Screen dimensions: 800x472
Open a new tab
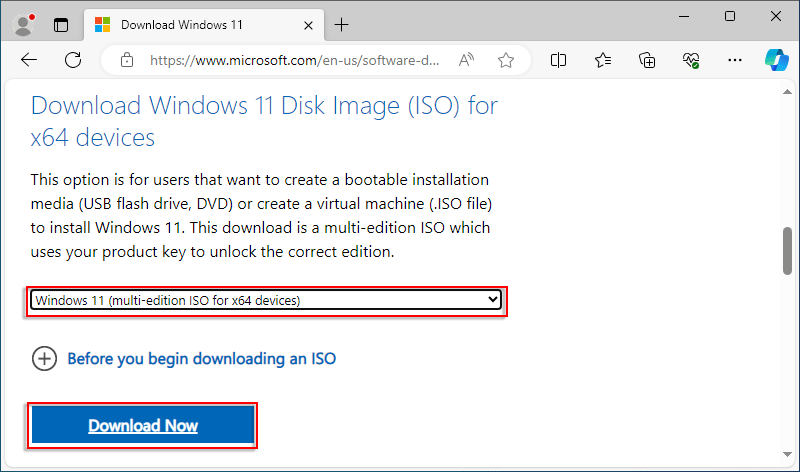click(341, 24)
